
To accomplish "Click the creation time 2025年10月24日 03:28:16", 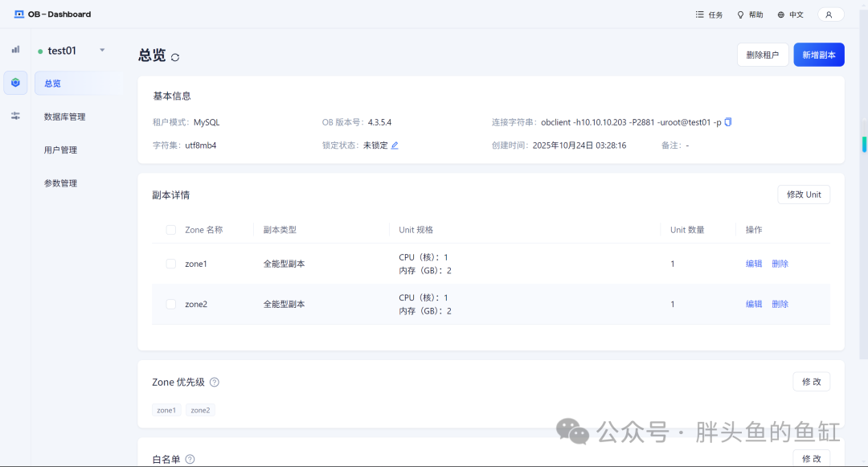I will [579, 145].
